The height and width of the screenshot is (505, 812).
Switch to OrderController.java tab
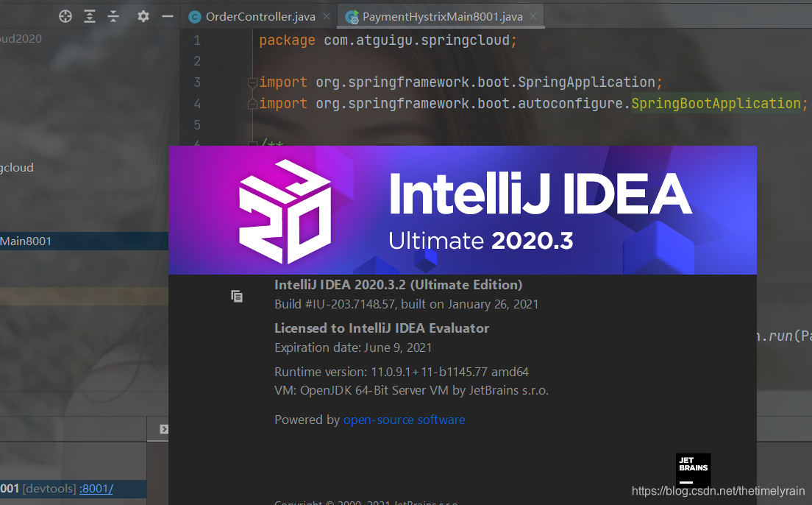(260, 17)
